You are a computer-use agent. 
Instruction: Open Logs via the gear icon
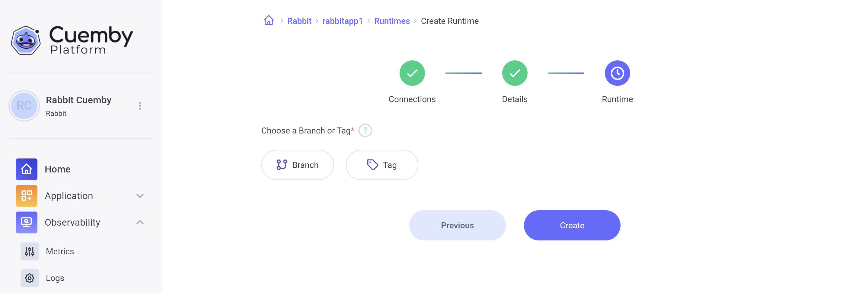click(x=29, y=278)
